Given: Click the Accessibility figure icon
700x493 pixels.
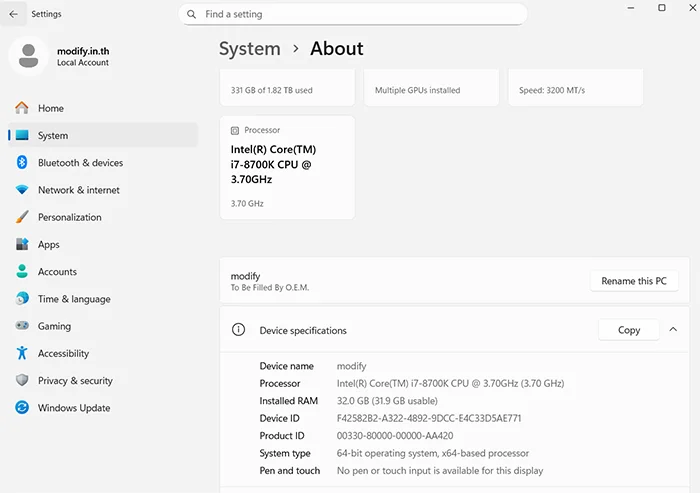Looking at the screenshot, I should tap(22, 353).
